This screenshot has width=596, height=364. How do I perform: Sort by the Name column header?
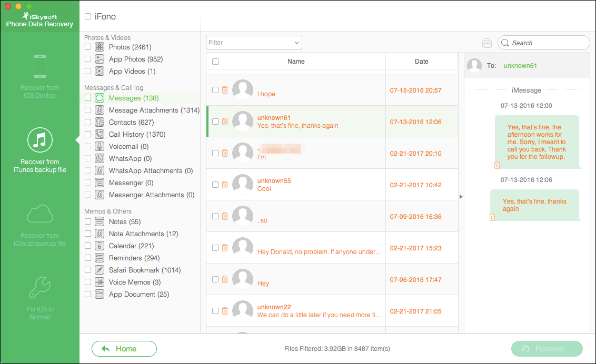296,62
